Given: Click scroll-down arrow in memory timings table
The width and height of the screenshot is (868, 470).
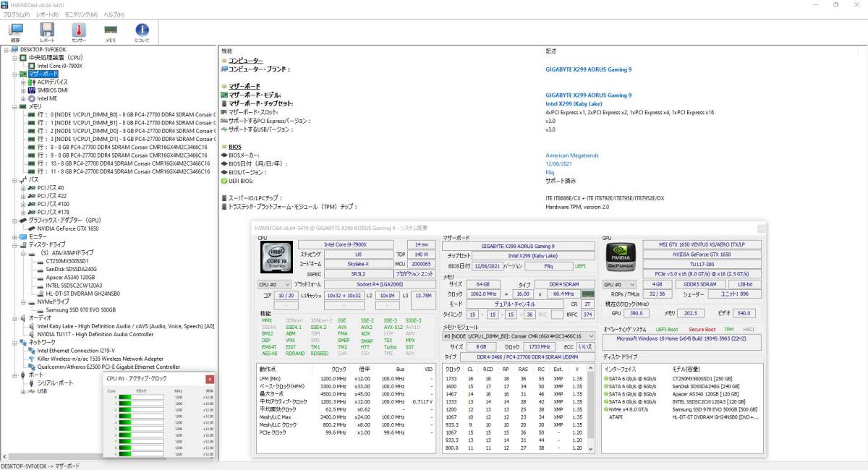Looking at the screenshot, I should [592, 449].
